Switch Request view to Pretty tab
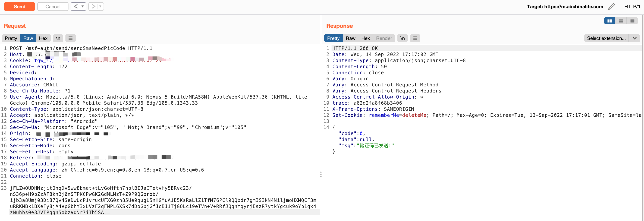Viewport: 644px width, 221px height. [11, 38]
